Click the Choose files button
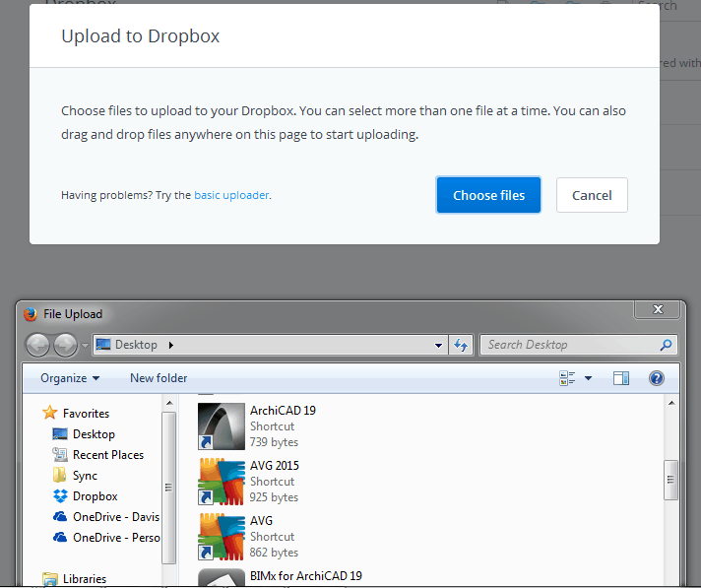701x588 pixels. (x=488, y=195)
